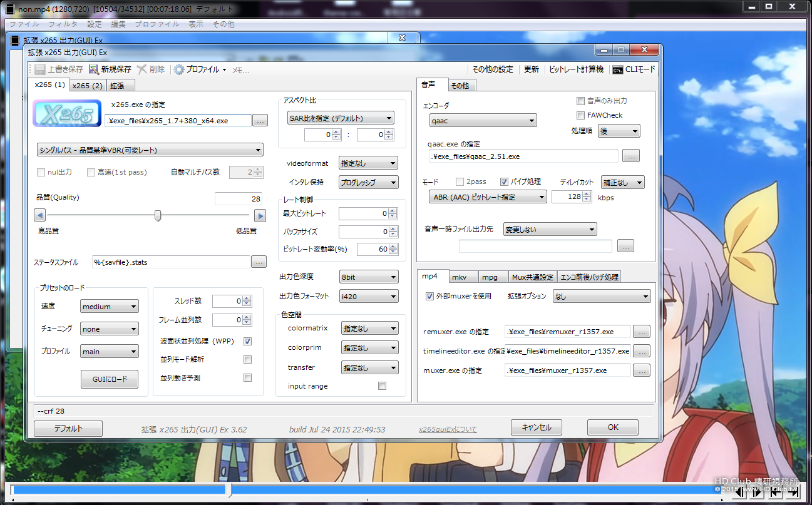This screenshot has height=505, width=812.
Task: Click AviUtl timeline seek bar thumb
Action: (x=230, y=491)
